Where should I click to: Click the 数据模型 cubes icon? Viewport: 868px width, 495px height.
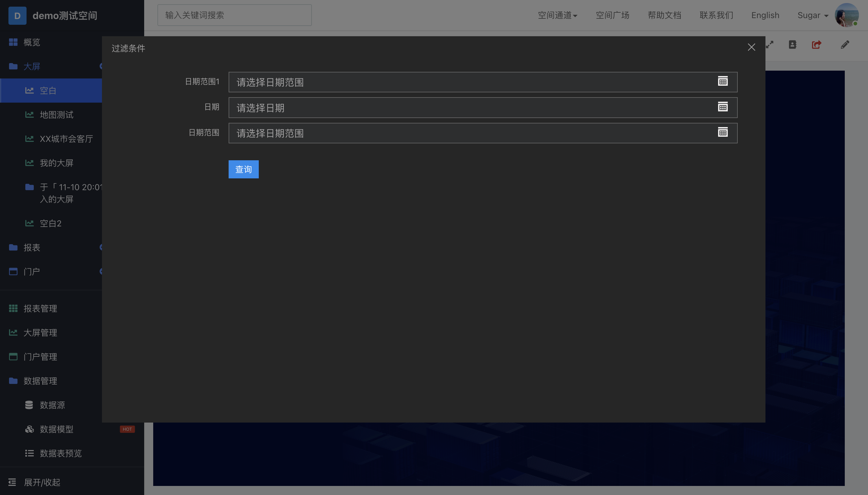[x=30, y=429]
